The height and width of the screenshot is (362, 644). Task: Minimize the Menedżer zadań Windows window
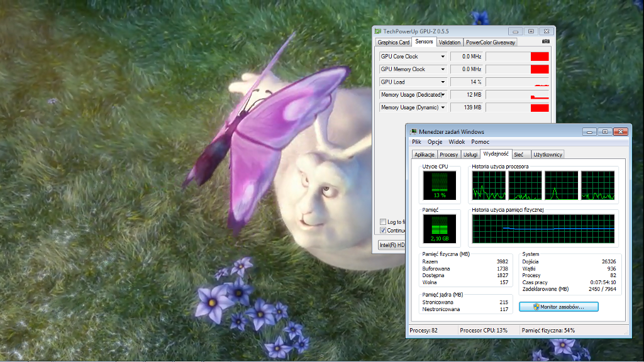pos(589,132)
